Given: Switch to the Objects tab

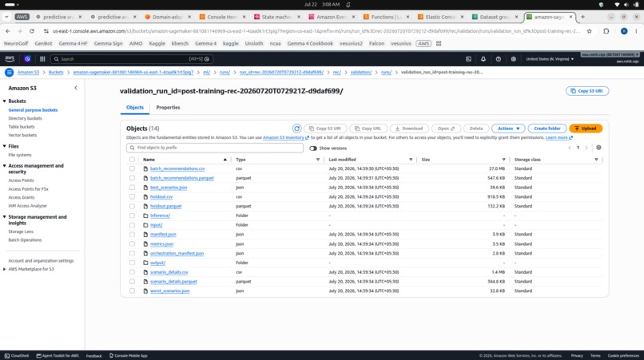Looking at the screenshot, I should click(135, 108).
